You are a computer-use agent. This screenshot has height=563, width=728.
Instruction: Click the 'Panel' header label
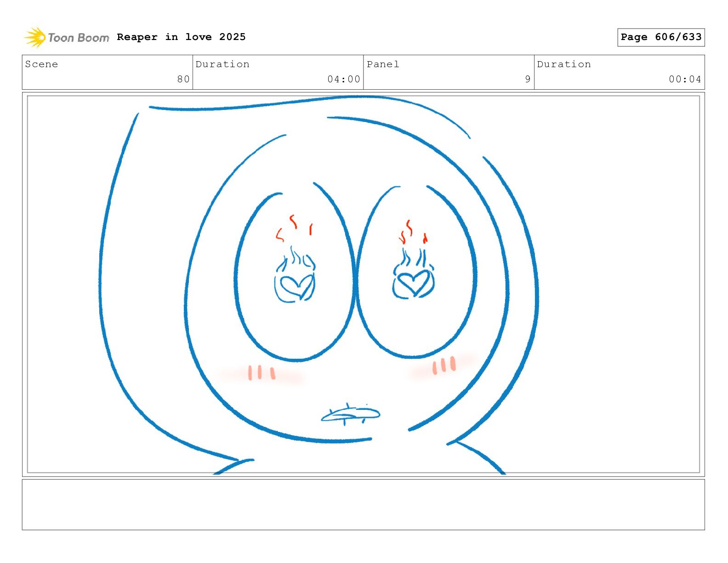click(383, 64)
